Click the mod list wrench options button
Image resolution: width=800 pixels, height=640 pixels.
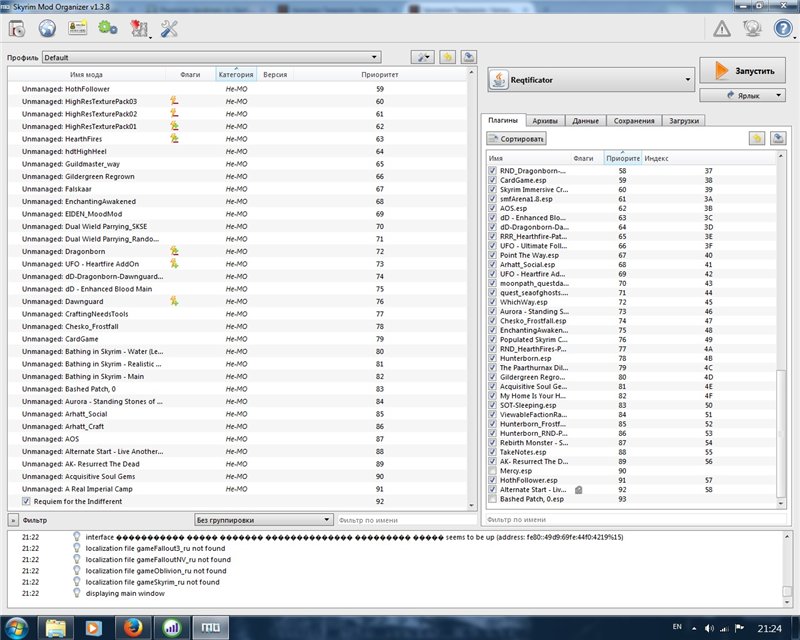(422, 57)
